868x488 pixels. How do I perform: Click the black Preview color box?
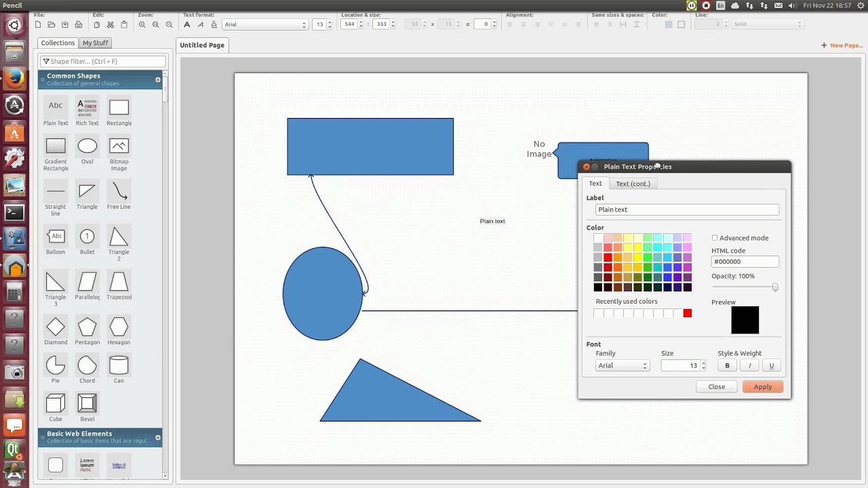point(745,320)
